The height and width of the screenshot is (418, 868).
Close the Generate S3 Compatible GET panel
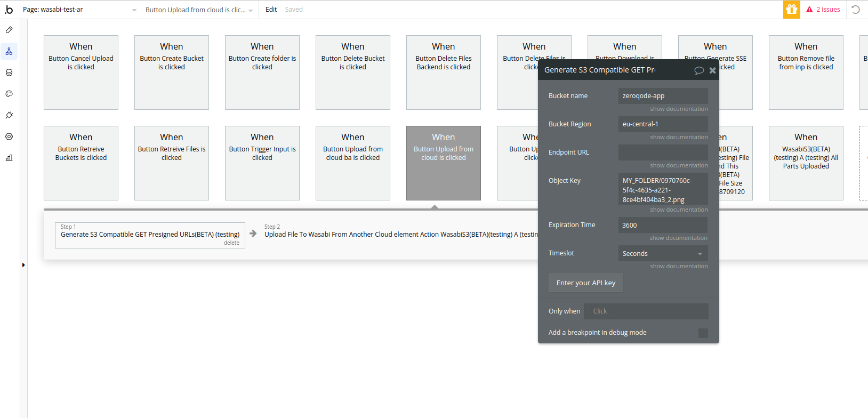pos(712,70)
